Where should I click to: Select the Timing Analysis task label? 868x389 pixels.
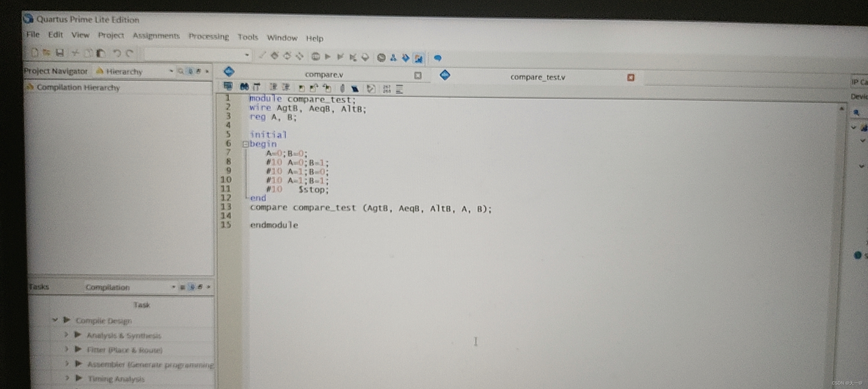116,379
